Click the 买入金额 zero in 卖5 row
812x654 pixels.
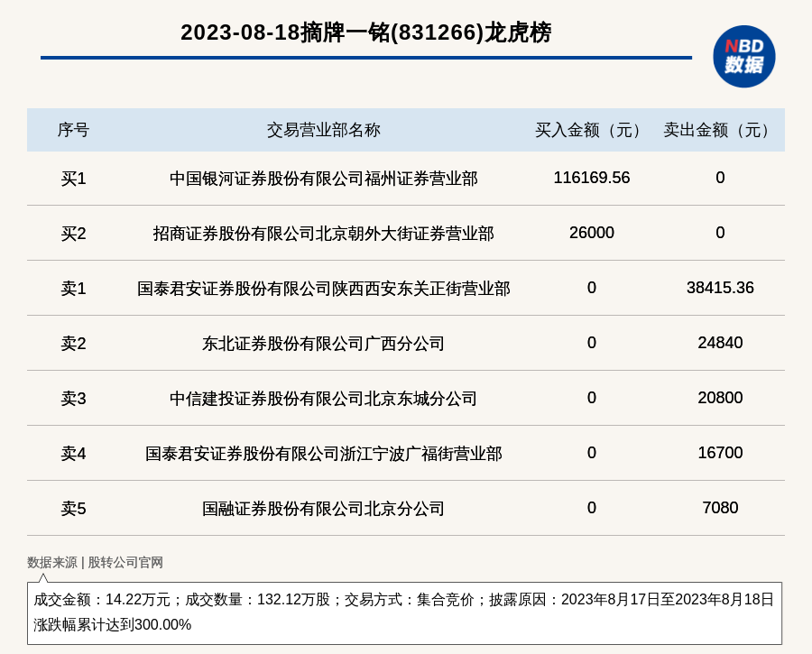(591, 508)
